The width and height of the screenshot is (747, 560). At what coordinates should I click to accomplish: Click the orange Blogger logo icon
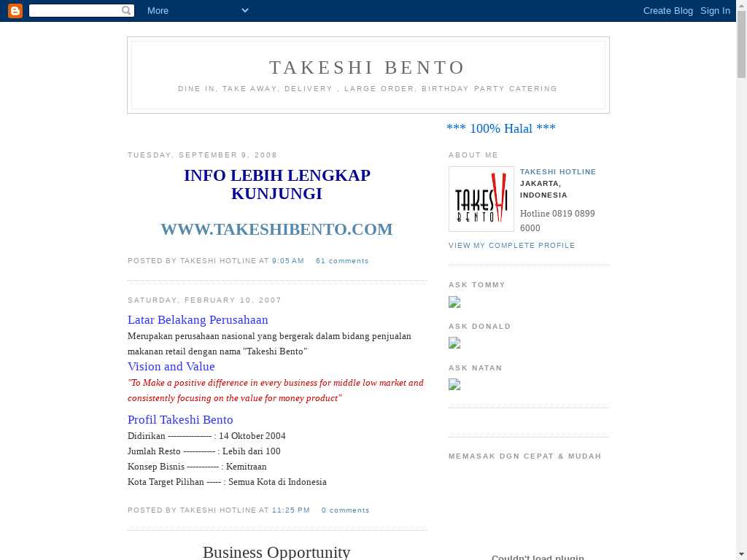tap(15, 10)
